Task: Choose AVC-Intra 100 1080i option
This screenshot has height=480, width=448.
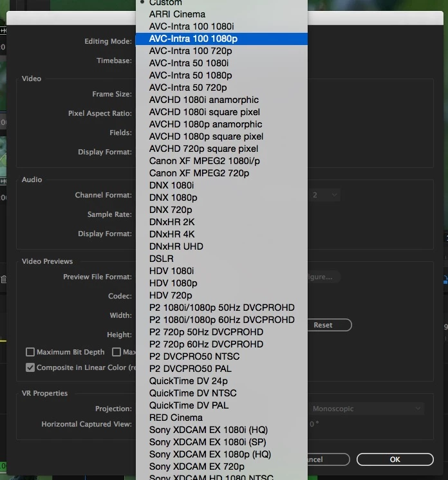Action: point(221,26)
